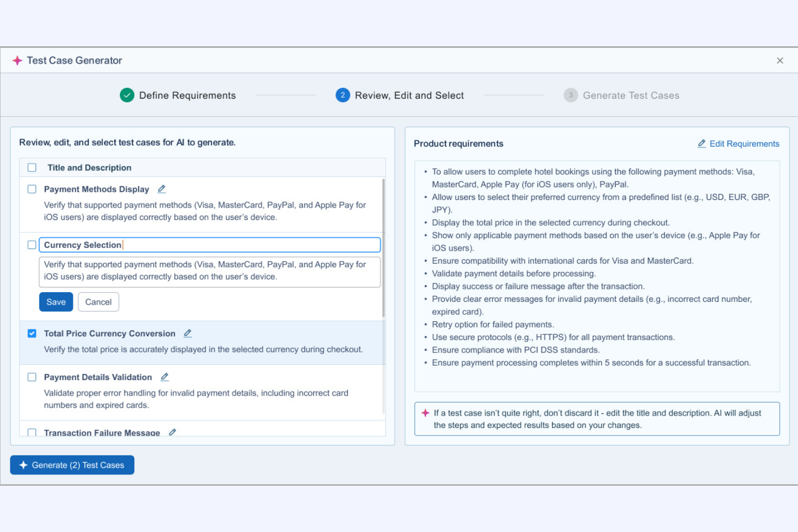
Task: Open editing for Transaction Failure Message
Action: pyautogui.click(x=173, y=432)
